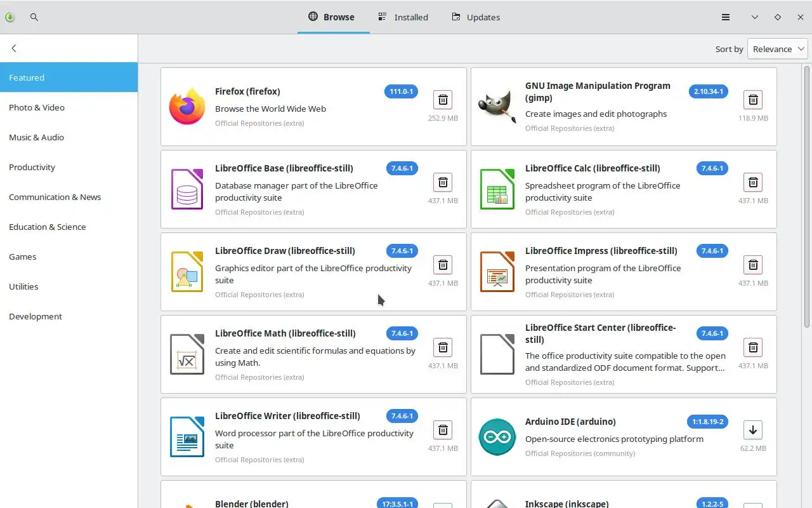Switch to the Installed tab

click(403, 17)
